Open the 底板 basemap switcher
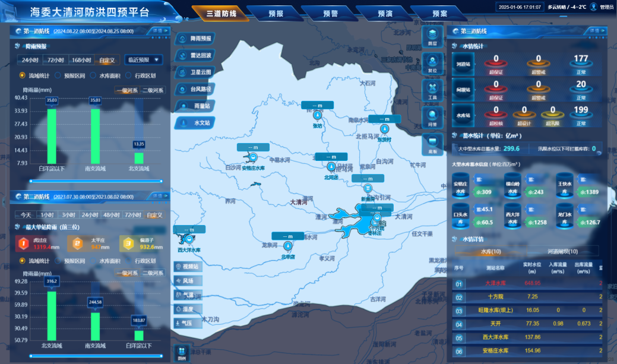 [x=432, y=143]
